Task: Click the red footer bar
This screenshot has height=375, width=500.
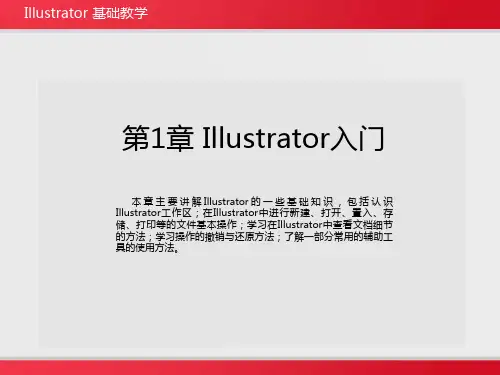Action: tap(250, 368)
